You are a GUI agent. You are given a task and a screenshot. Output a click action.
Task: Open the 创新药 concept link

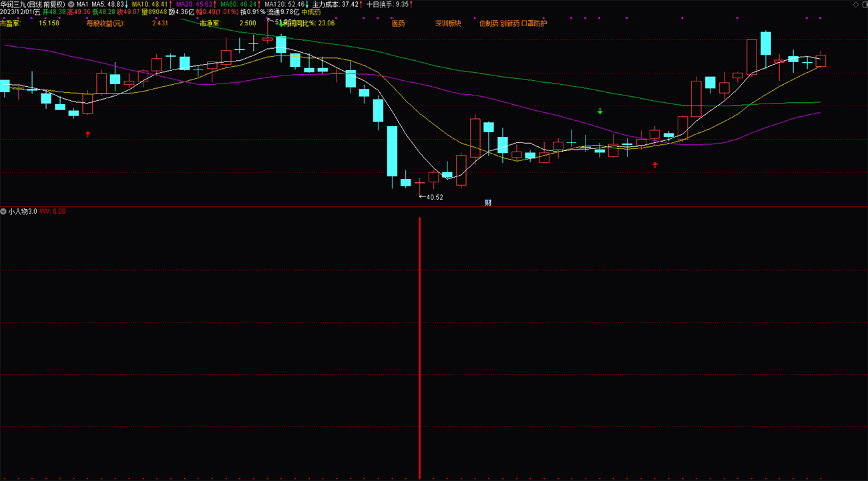510,23
